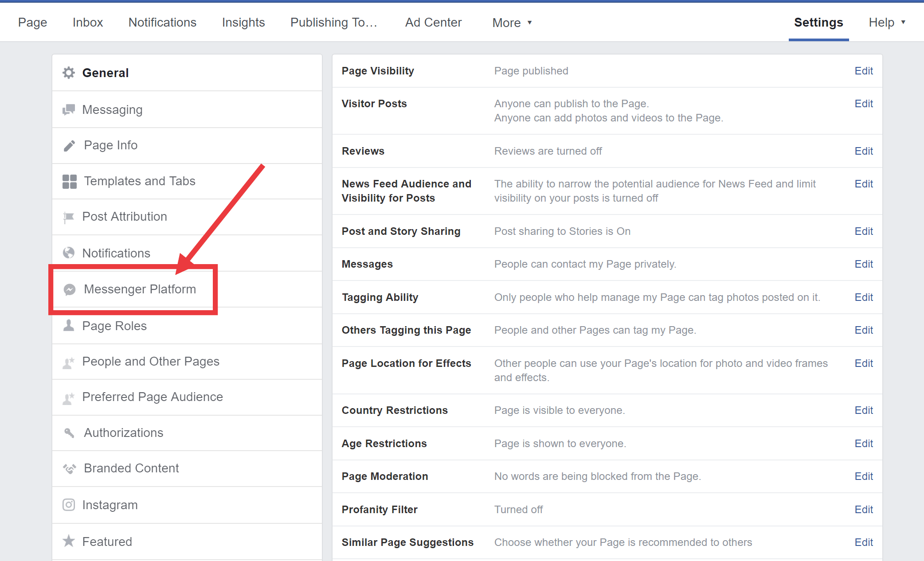Switch to the Insights tab
Screen dimensions: 924x561
pos(243,23)
